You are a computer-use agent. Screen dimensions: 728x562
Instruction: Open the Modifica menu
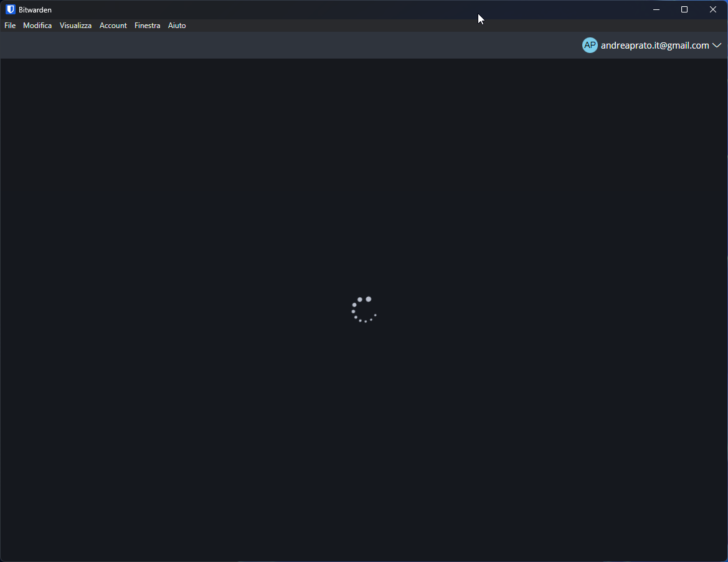[x=37, y=25]
